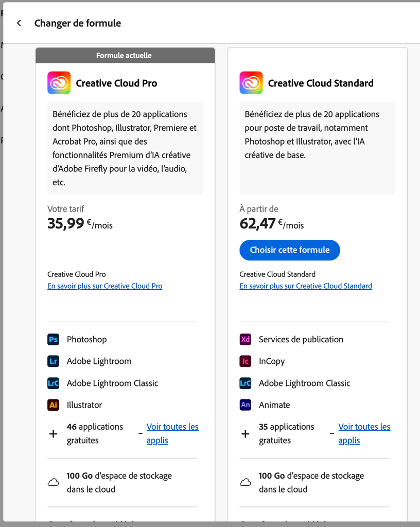Click the cloud storage icon in Pro card
The image size is (420, 527).
click(53, 483)
